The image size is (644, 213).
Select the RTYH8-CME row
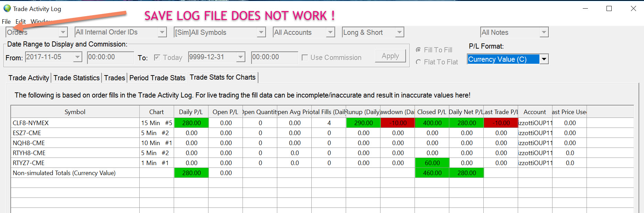click(x=322, y=153)
